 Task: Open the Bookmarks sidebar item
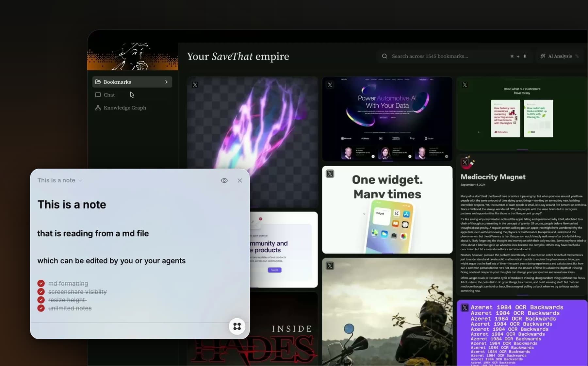[132, 82]
